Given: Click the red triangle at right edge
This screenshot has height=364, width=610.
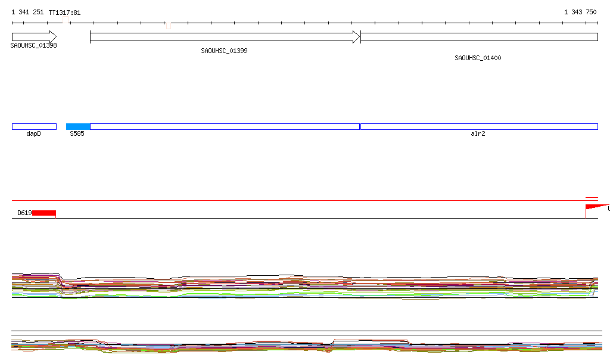Looking at the screenshot, I should point(596,207).
